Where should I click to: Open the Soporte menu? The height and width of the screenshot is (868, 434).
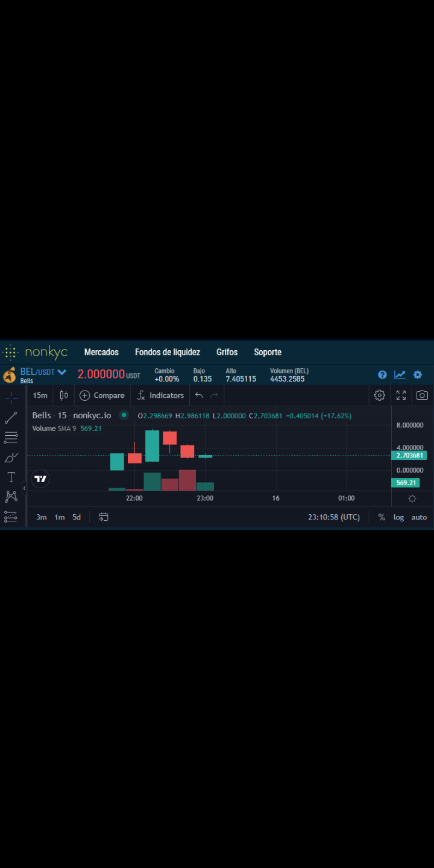(268, 352)
